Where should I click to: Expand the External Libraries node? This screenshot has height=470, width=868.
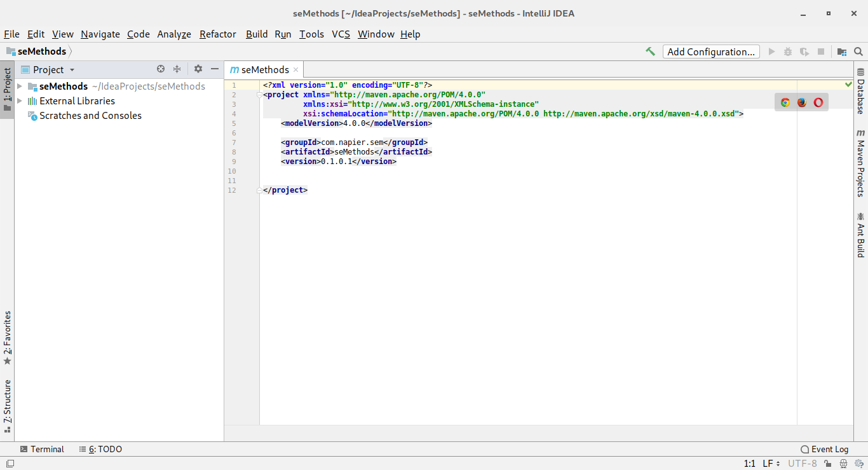(20, 101)
